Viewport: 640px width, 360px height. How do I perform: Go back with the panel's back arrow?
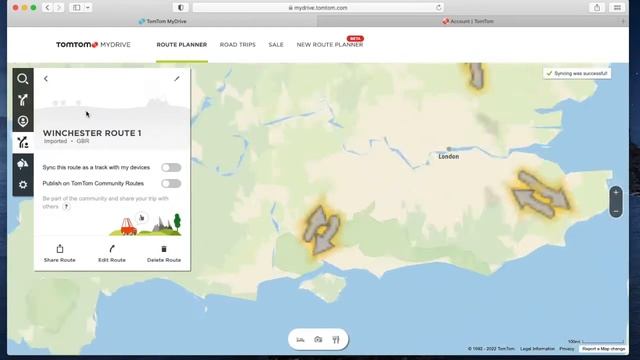pos(46,79)
